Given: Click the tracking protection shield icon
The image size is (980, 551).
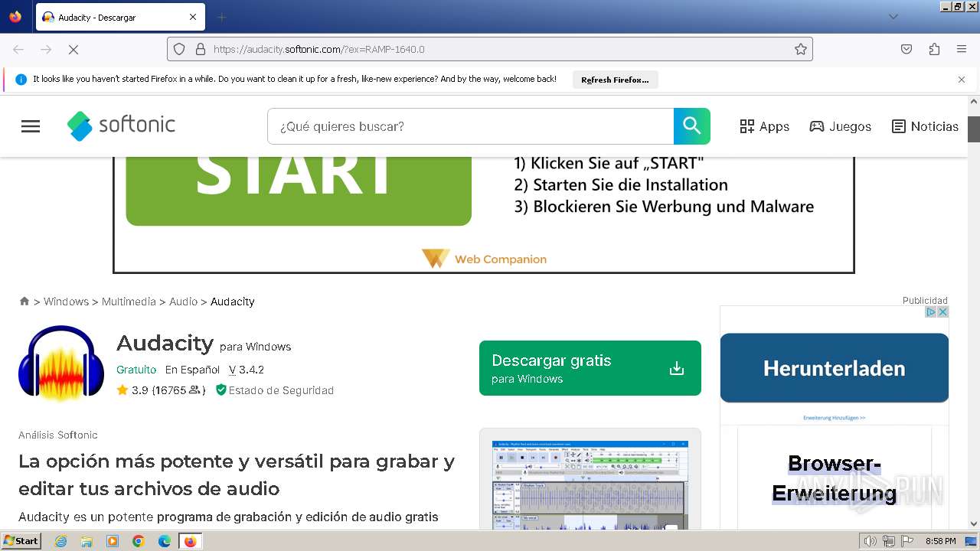Looking at the screenshot, I should pos(179,49).
